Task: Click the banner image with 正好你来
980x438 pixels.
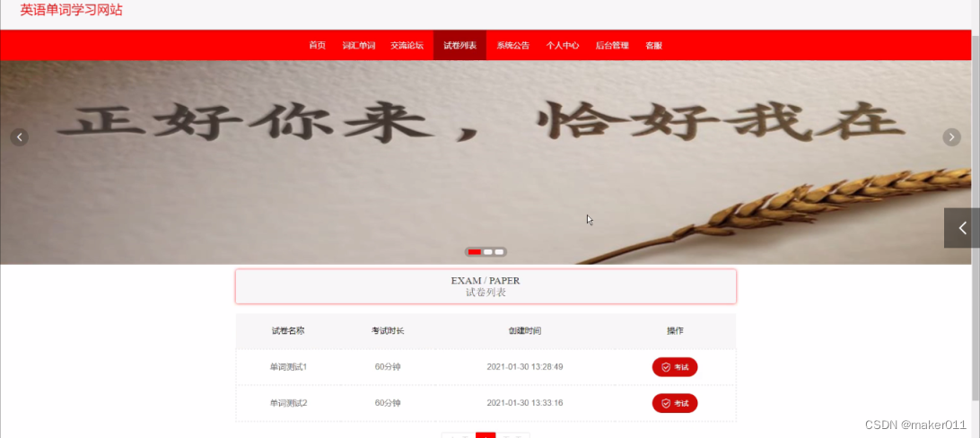Action: [x=486, y=162]
